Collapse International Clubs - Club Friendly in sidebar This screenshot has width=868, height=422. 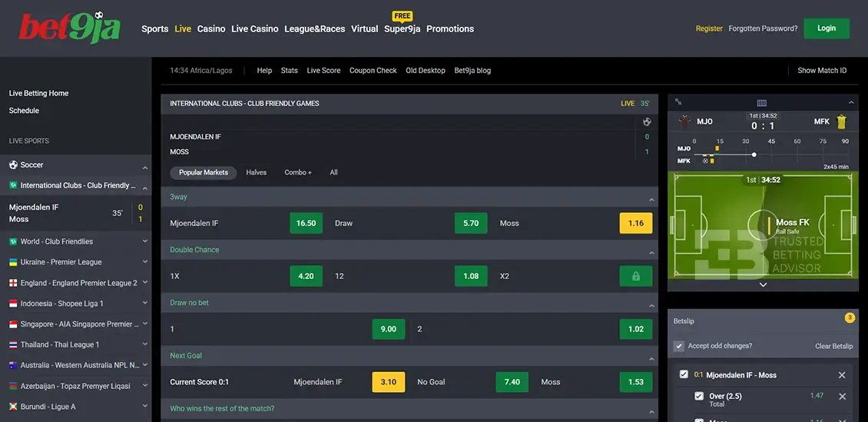point(145,188)
